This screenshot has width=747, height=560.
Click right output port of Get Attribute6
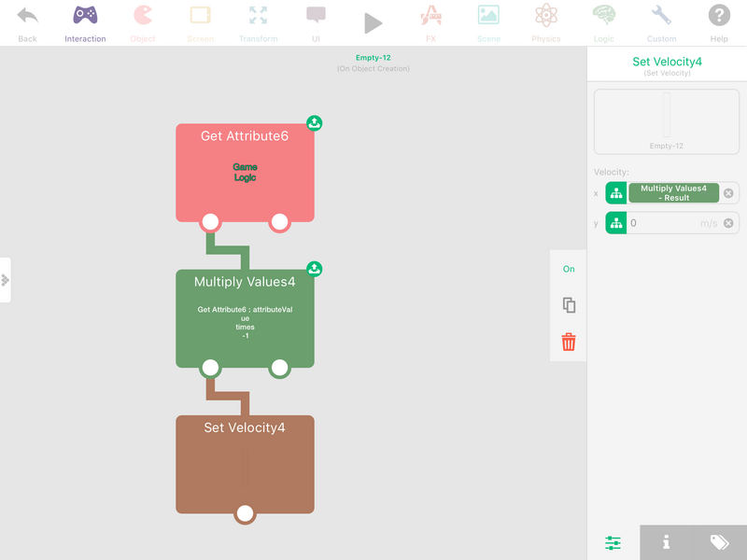tap(279, 221)
